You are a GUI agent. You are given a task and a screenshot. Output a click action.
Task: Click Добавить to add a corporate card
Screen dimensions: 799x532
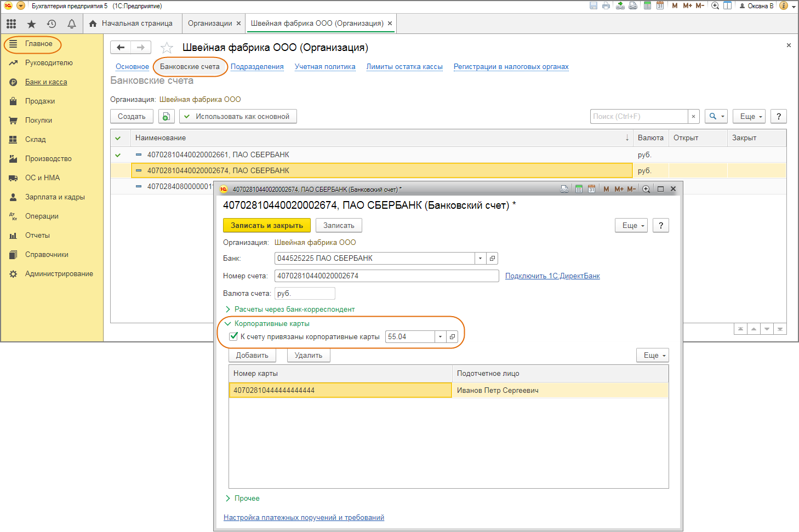point(252,356)
